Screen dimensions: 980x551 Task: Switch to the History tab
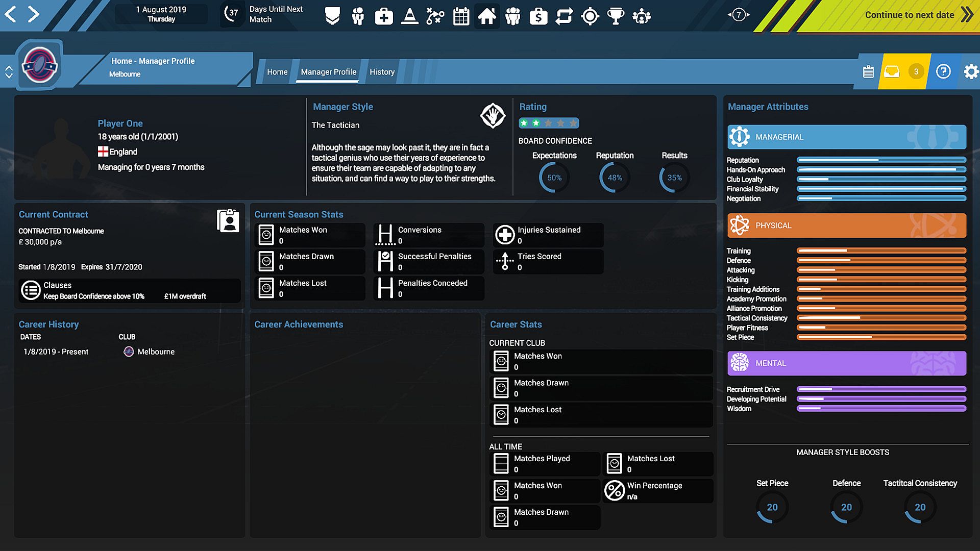click(x=382, y=72)
